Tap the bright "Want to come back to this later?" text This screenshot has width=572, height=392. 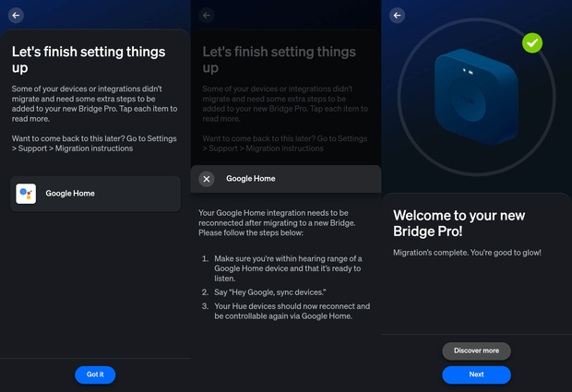click(x=92, y=143)
